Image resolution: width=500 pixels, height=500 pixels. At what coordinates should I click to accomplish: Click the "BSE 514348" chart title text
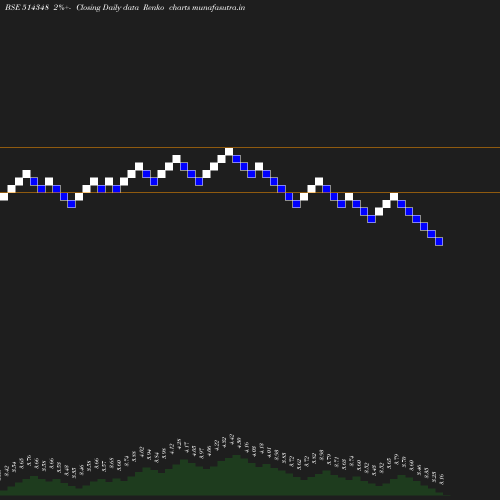(x=27, y=7)
